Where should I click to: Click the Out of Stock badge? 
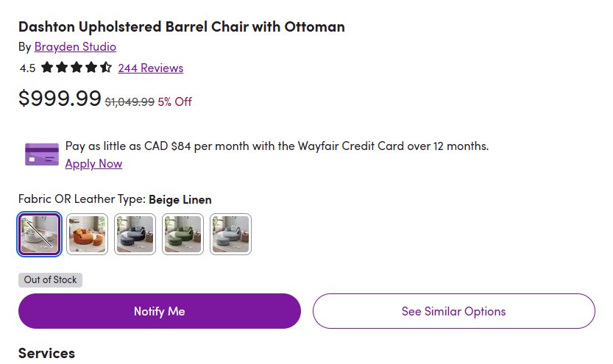pos(50,279)
